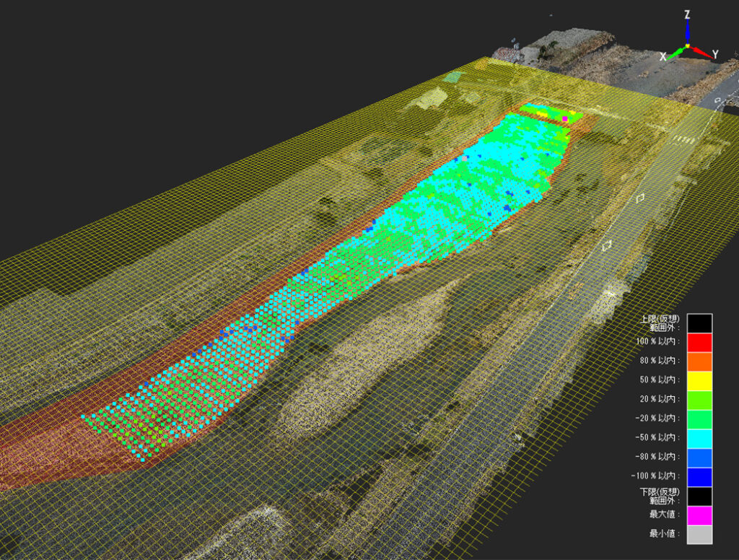Select the magenta maximum value point on heatmap
Image resolution: width=739 pixels, height=560 pixels.
[565, 118]
